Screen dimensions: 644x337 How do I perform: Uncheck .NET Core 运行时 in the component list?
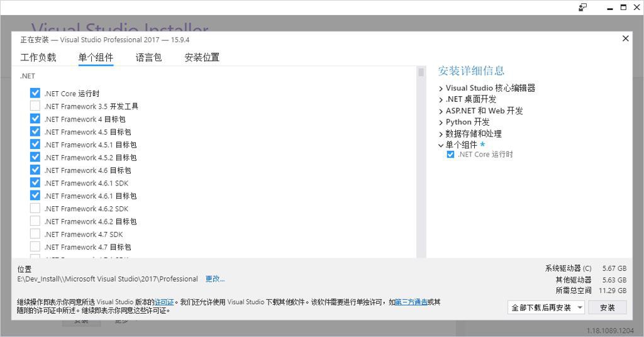point(35,93)
